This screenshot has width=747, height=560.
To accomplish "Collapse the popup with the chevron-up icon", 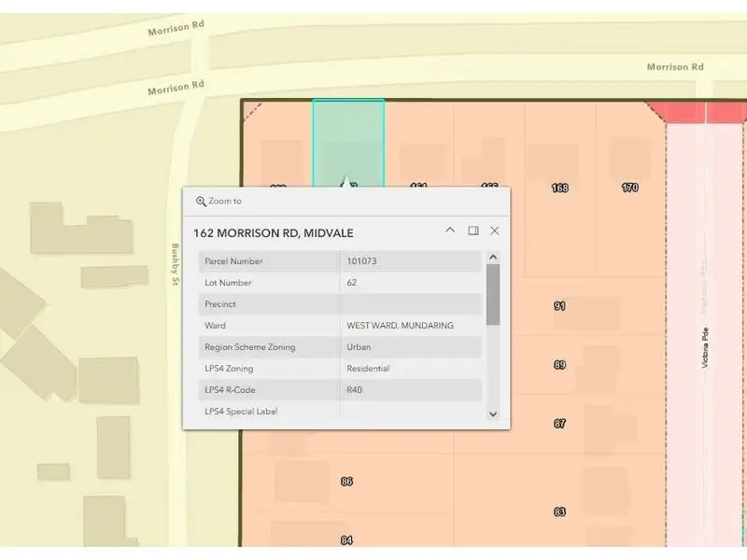I will (450, 231).
